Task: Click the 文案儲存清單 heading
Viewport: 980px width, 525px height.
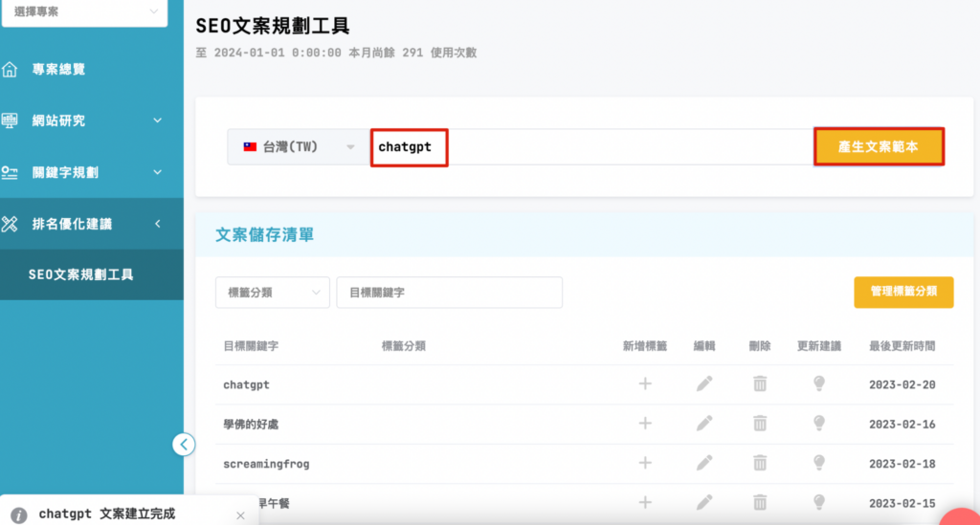Action: coord(264,234)
